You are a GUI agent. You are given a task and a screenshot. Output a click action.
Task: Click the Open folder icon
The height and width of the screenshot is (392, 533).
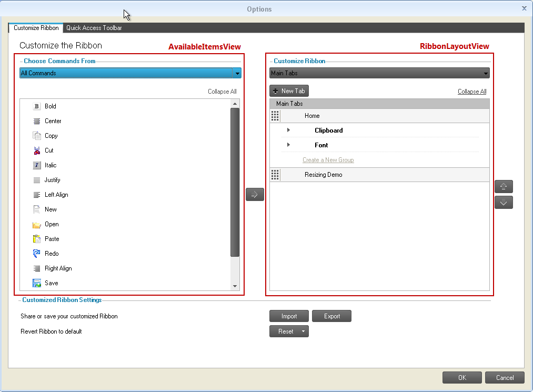pyautogui.click(x=36, y=224)
